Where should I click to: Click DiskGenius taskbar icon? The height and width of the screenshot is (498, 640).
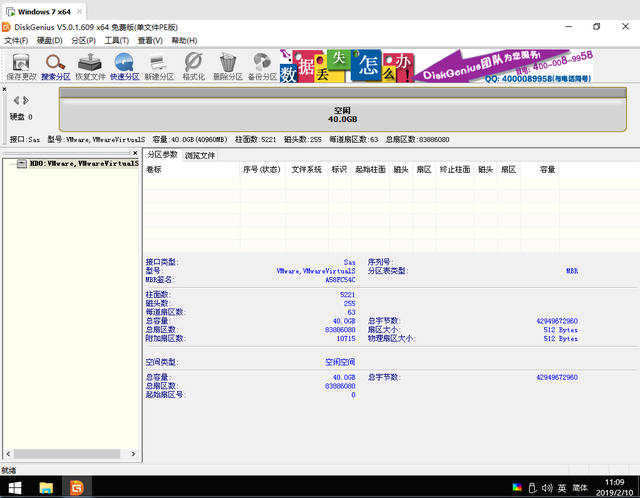77,487
